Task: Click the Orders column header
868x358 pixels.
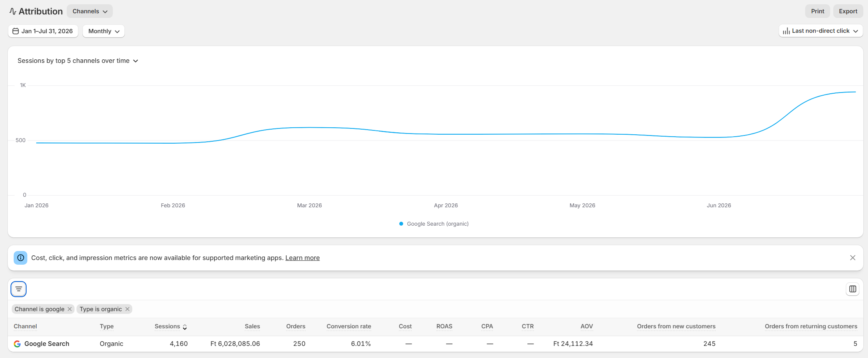Action: 296,326
